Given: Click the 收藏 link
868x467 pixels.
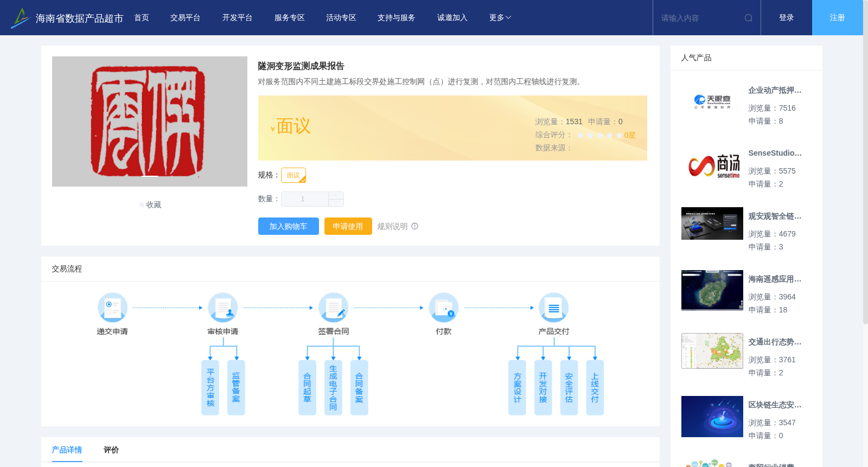Looking at the screenshot, I should coord(154,205).
